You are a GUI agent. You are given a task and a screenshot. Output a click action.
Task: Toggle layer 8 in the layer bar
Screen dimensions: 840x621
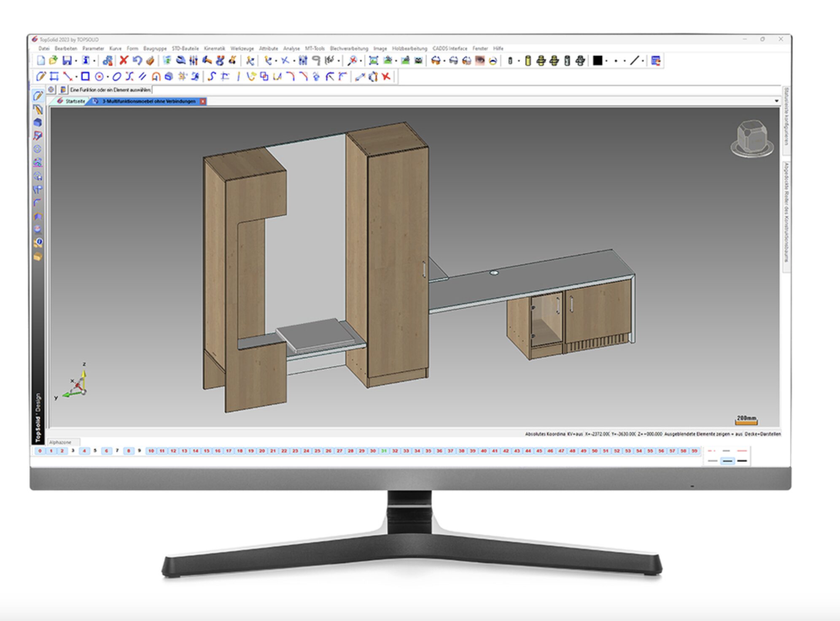pyautogui.click(x=128, y=451)
